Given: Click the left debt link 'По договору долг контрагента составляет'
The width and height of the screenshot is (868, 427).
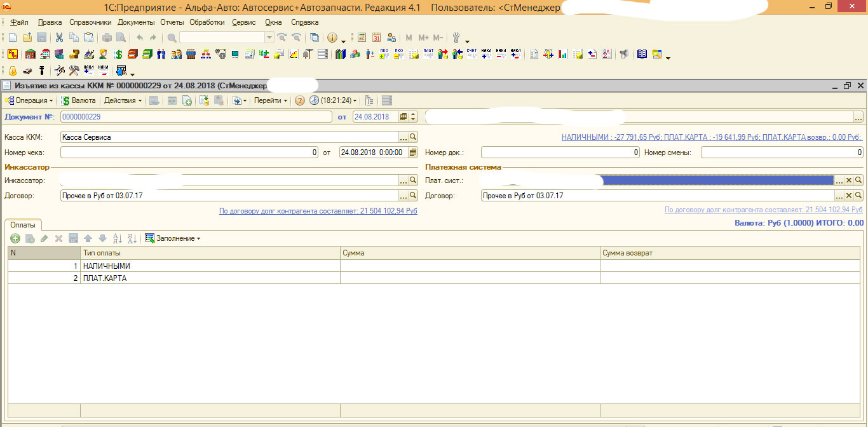Looking at the screenshot, I should 318,210.
